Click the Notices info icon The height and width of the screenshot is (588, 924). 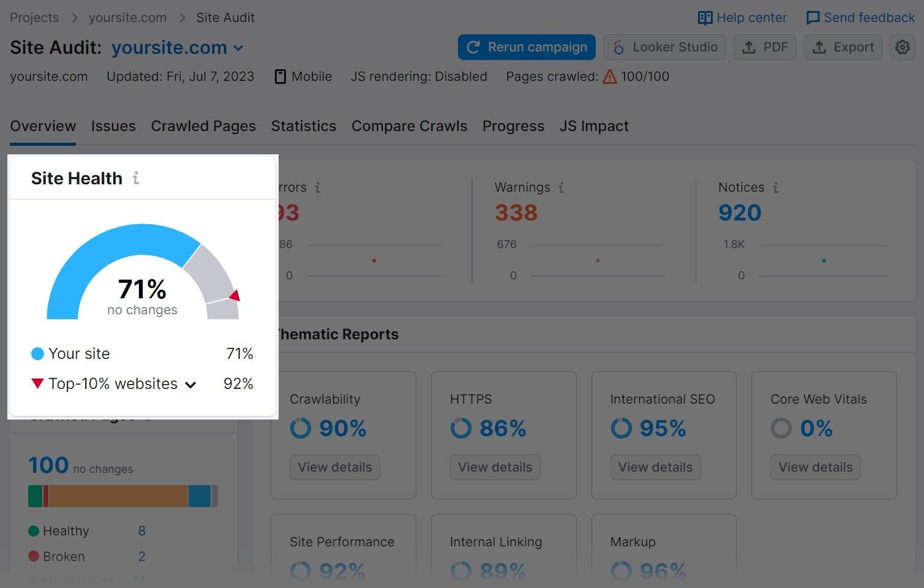pos(775,187)
